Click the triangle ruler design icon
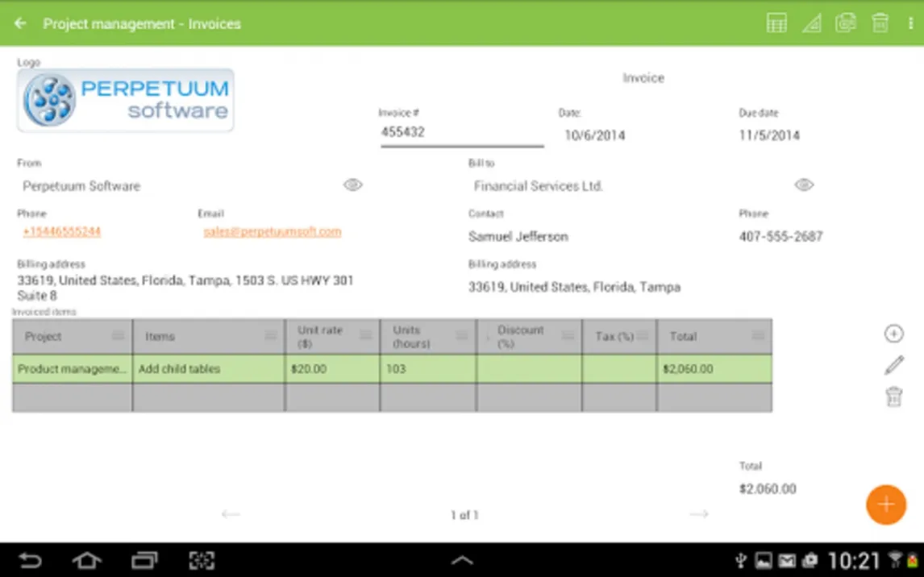This screenshot has height=577, width=924. pyautogui.click(x=811, y=23)
